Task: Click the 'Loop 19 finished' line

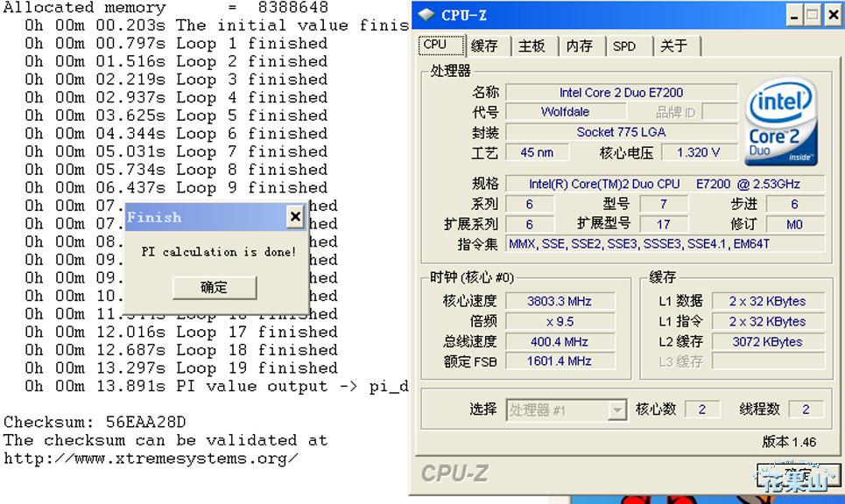Action: (181, 367)
